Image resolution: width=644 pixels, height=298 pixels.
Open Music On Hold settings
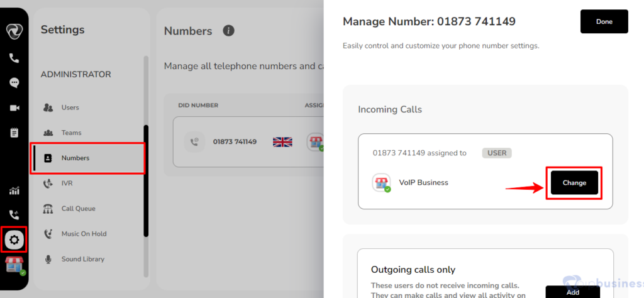pos(86,234)
